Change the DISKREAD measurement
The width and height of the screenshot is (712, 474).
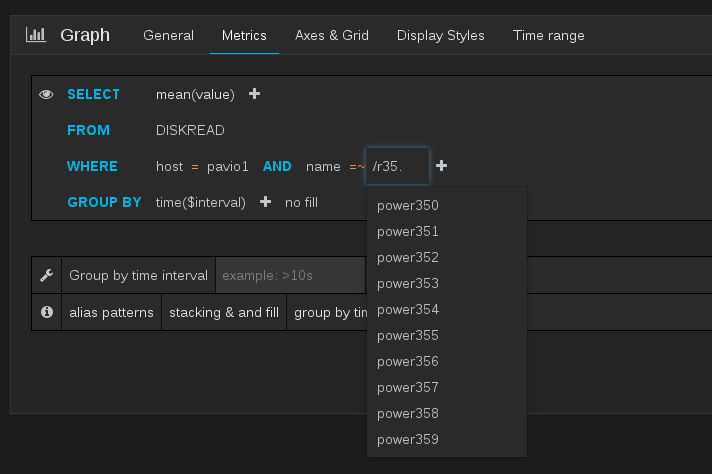(x=190, y=130)
